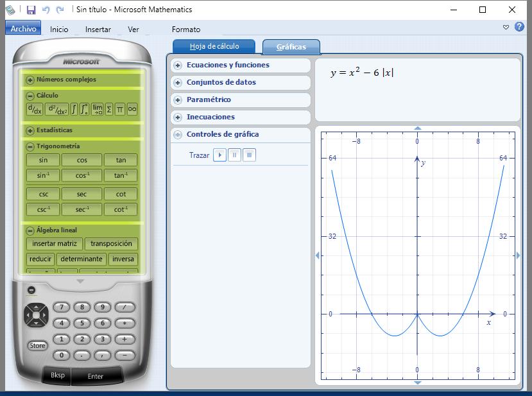Click the round minus key above the keypad
Viewport: 532px width, 396px height.
(31, 290)
